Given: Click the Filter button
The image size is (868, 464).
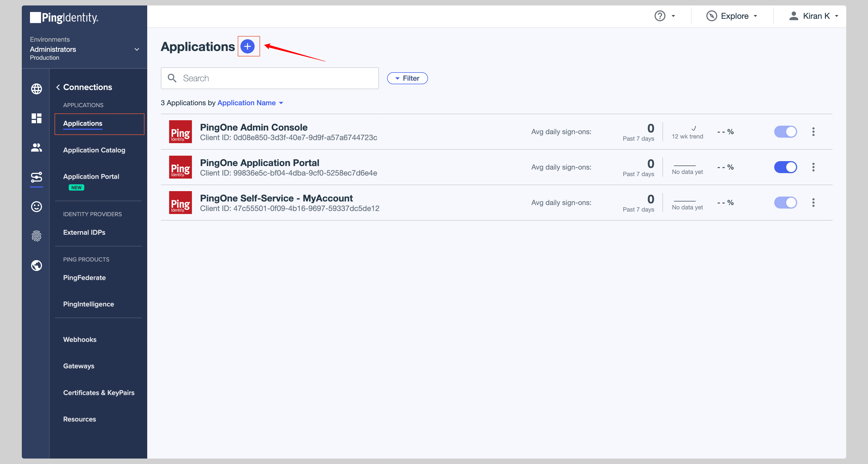Looking at the screenshot, I should [x=407, y=78].
